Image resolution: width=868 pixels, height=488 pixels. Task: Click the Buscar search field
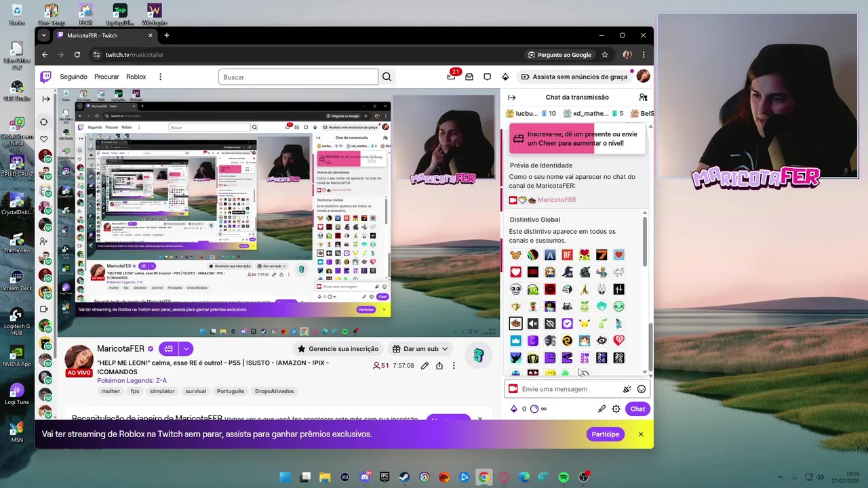click(x=298, y=77)
